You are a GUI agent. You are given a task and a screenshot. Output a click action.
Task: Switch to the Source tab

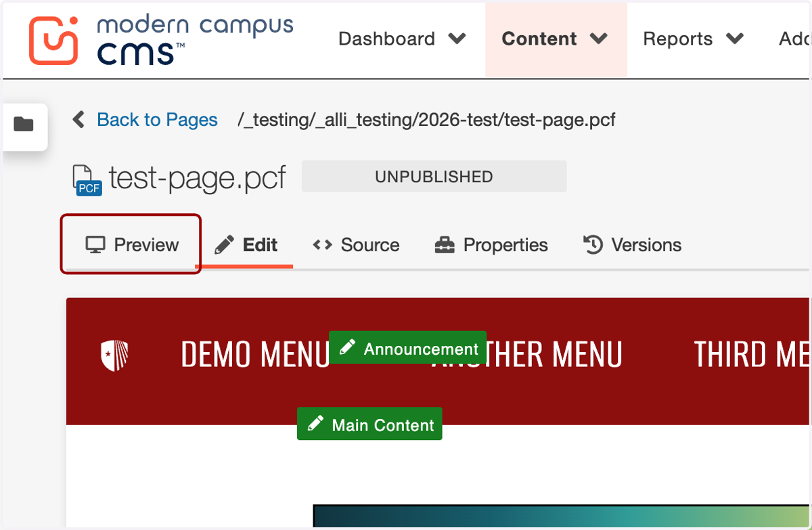pos(356,244)
